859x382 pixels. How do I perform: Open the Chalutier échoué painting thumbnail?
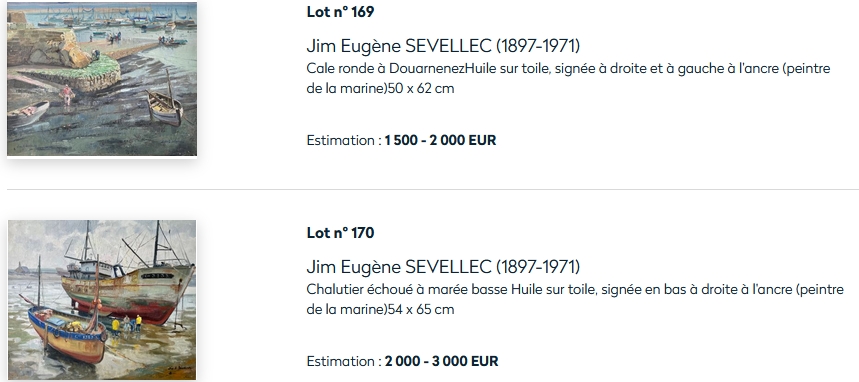(102, 300)
